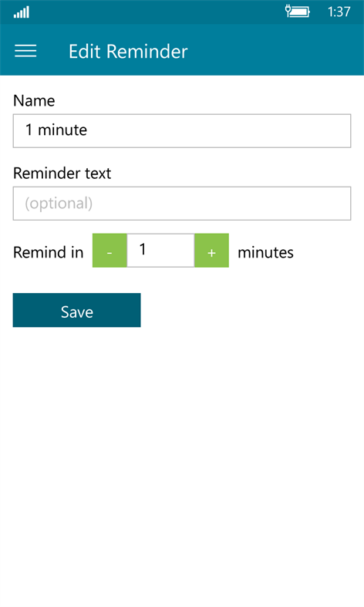Tap the 1:37 clock in status bar
This screenshot has width=364, height=607.
pos(339,12)
